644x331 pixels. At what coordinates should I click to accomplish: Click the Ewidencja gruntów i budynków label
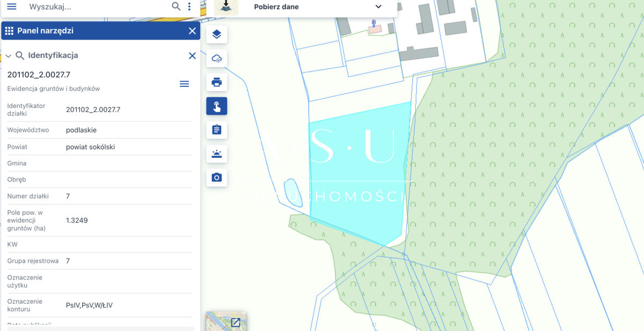[x=54, y=89]
